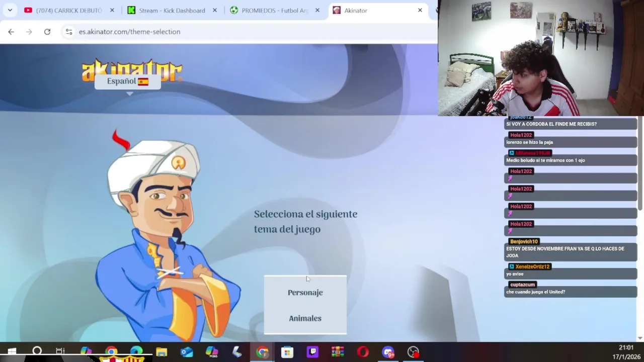Switch to the PROMIEDOS Futbol tab

[275, 10]
